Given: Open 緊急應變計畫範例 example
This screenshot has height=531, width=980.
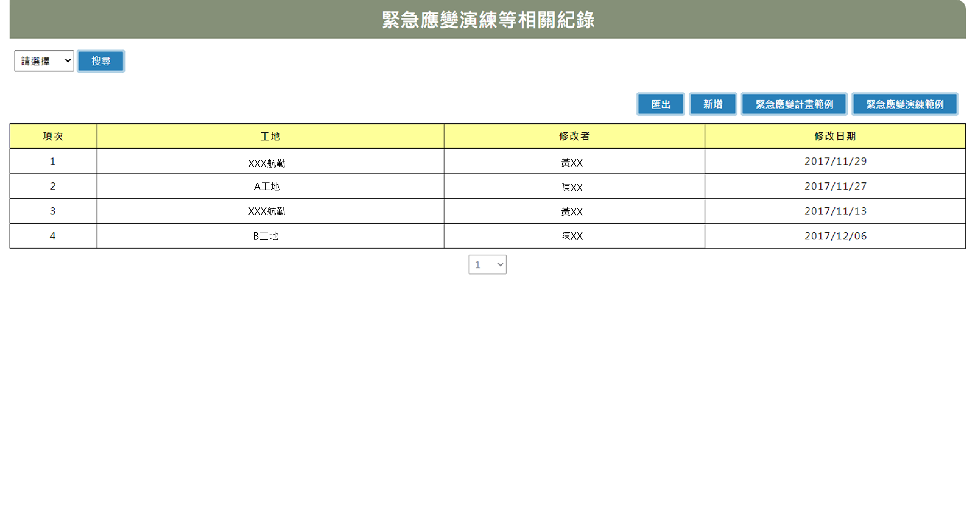Looking at the screenshot, I should coord(794,104).
